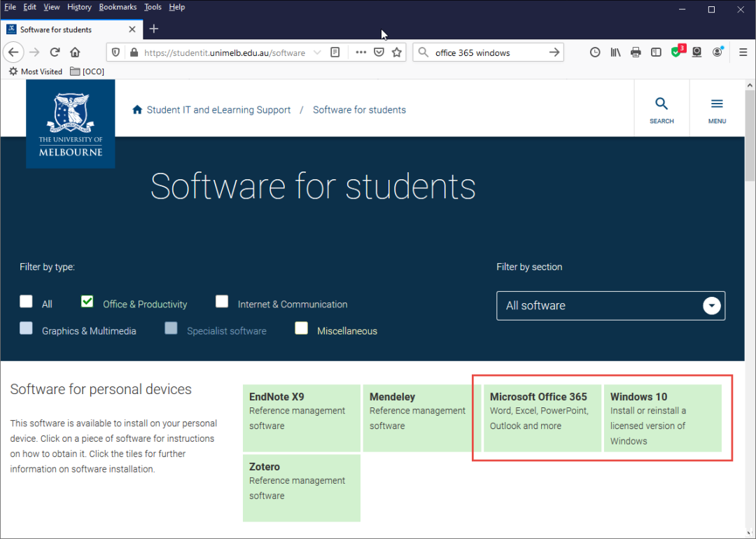The image size is (756, 539).
Task: Show tracking protection shield info
Action: pos(115,52)
